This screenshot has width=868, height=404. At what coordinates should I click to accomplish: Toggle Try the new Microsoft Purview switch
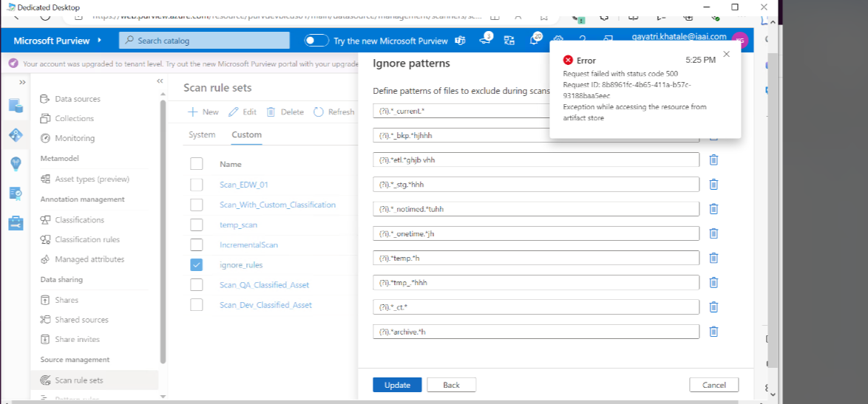tap(316, 41)
